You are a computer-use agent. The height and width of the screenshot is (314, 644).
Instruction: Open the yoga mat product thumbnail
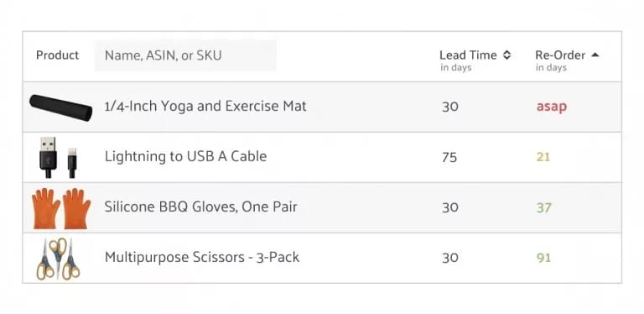tap(60, 107)
